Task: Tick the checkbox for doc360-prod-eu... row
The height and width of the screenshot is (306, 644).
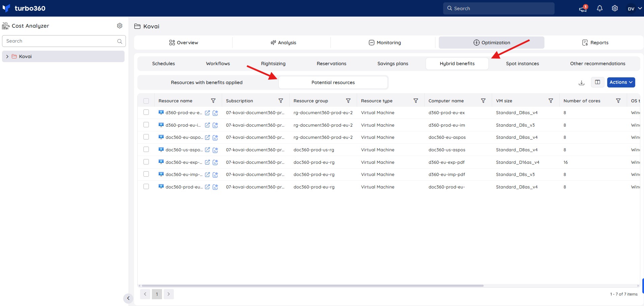Action: (x=146, y=186)
